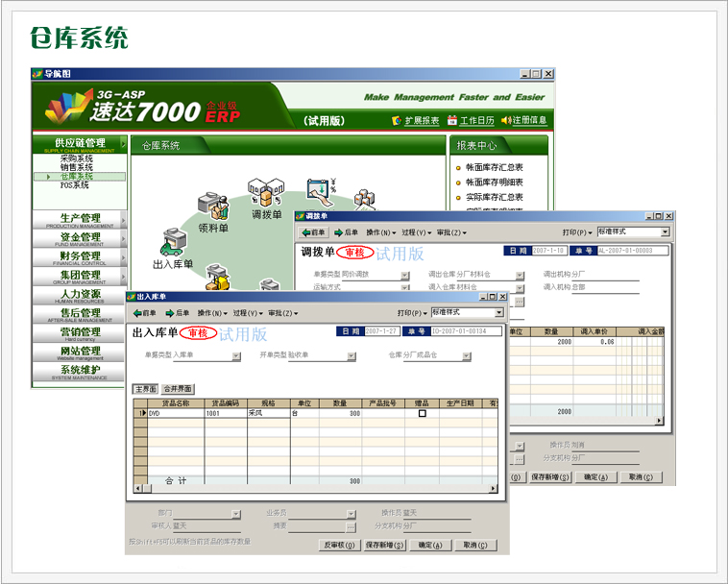Open 系统维护 sidebar section

80,372
